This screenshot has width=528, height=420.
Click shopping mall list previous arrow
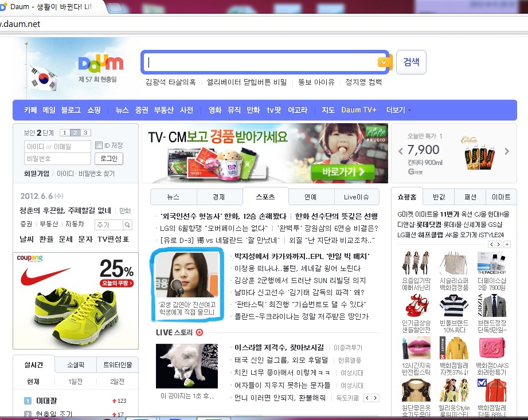pyautogui.click(x=492, y=244)
